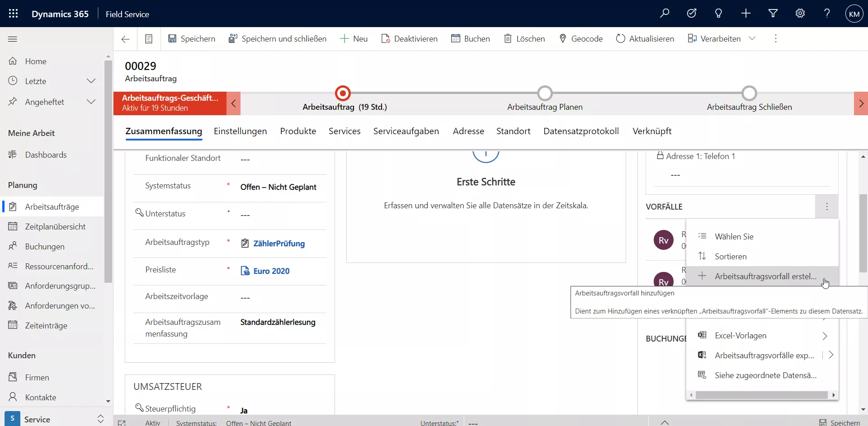Image resolution: width=868 pixels, height=426 pixels.
Task: Open settings gear in top bar
Action: click(800, 14)
